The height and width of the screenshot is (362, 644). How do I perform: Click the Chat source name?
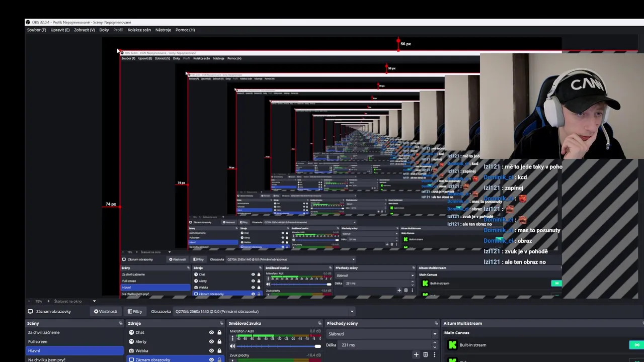[x=140, y=332]
